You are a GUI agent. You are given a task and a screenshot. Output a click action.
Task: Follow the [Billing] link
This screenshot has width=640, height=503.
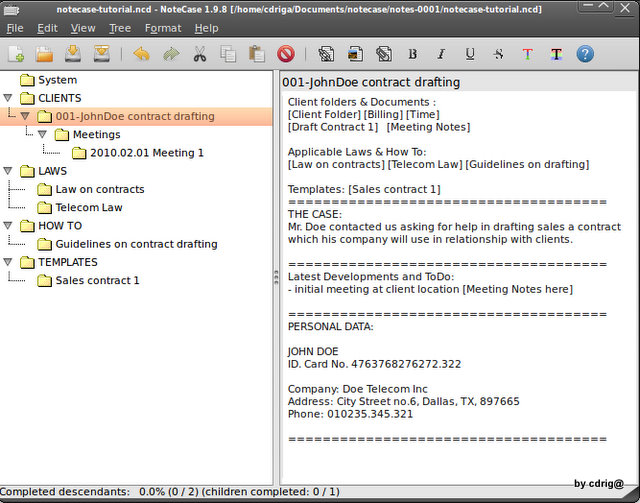coord(383,115)
